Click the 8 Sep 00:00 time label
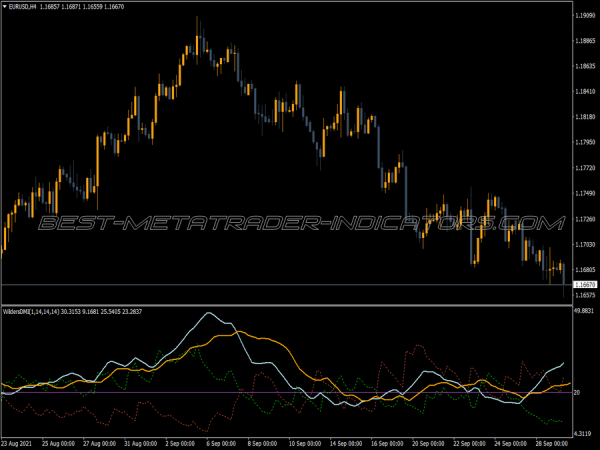600x450 pixels. 262,444
